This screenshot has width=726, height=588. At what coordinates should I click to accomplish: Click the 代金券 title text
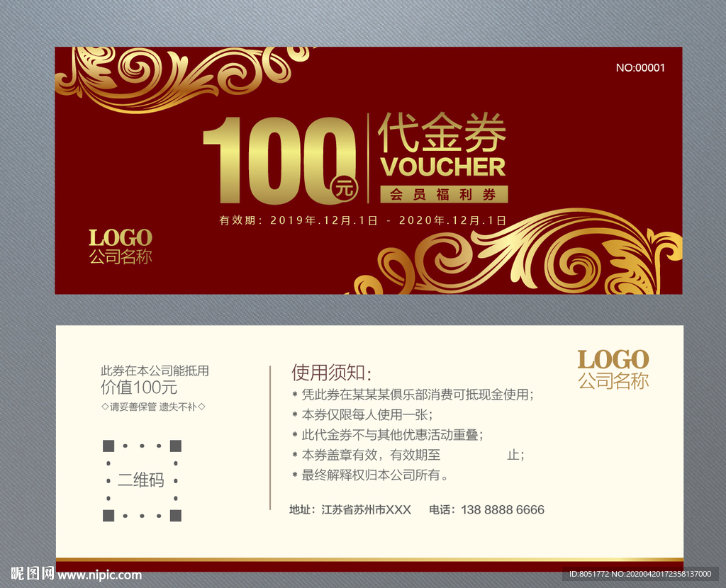point(442,132)
